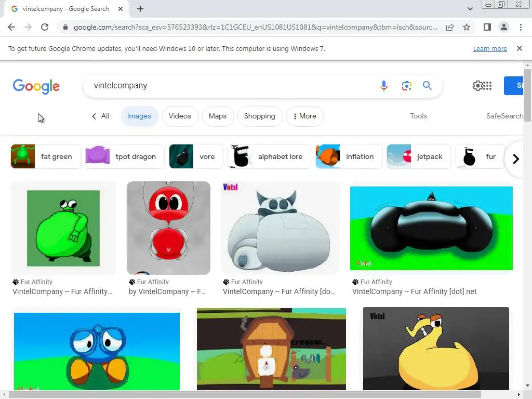The width and height of the screenshot is (532, 399).
Task: Show more suggestion chips with right arrow
Action: click(x=516, y=159)
